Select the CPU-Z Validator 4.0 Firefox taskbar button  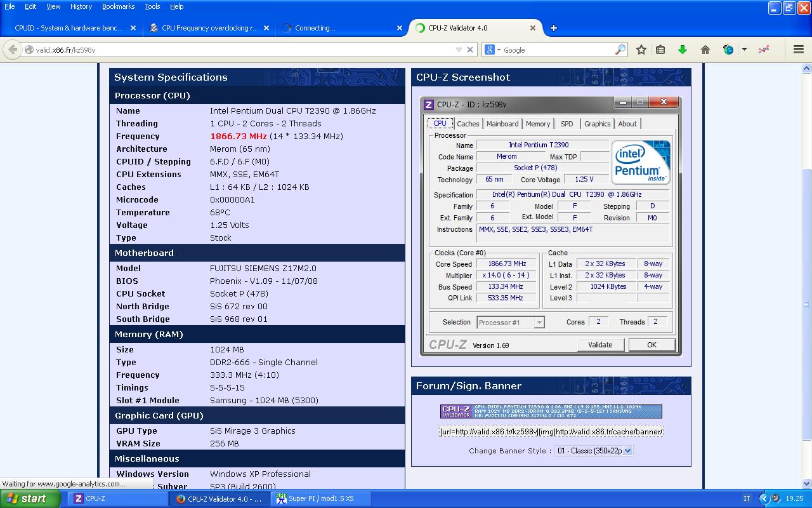(x=219, y=498)
